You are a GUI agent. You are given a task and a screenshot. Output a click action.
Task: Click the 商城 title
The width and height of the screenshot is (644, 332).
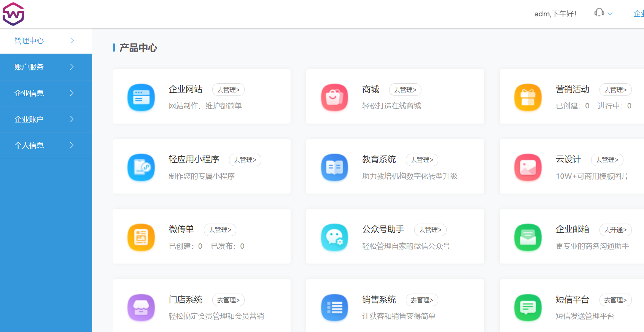tap(371, 89)
